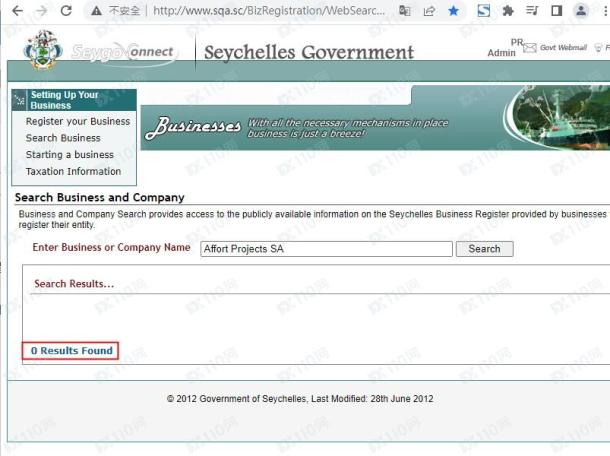Click the Businesses banner image
The width and height of the screenshot is (610, 456).
click(375, 118)
